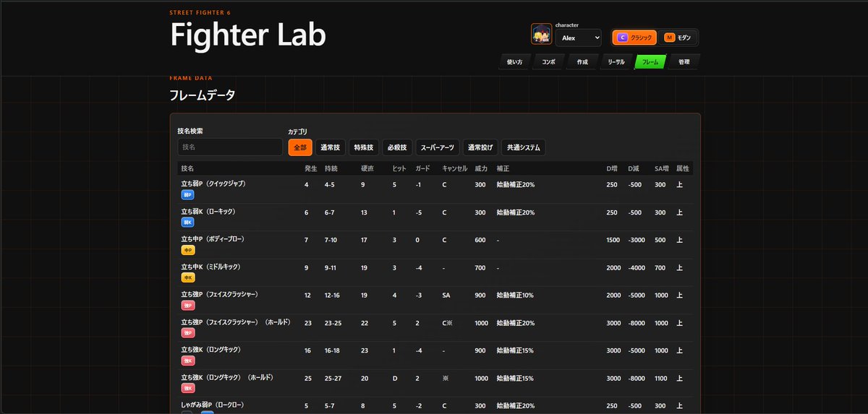
Task: Click the orange M icon in the モダン button
Action: pos(669,38)
